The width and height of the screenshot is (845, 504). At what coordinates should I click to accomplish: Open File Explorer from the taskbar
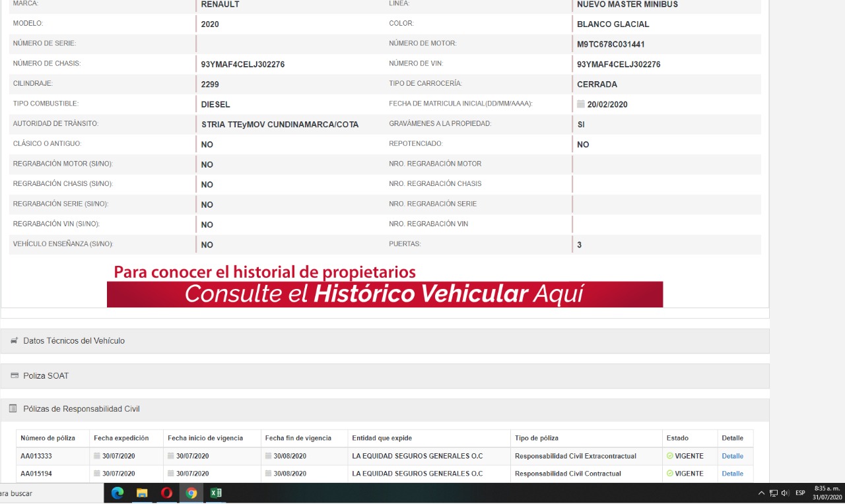pyautogui.click(x=142, y=493)
